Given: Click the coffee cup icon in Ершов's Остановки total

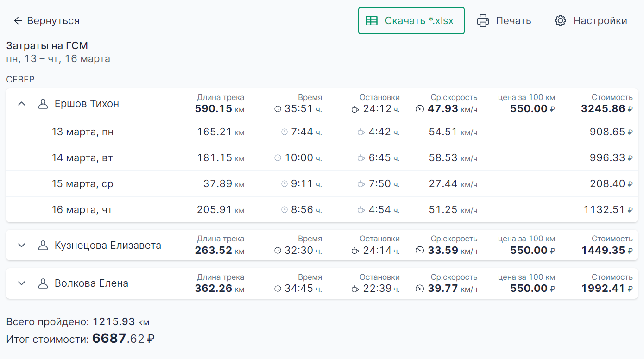Looking at the screenshot, I should (x=355, y=109).
